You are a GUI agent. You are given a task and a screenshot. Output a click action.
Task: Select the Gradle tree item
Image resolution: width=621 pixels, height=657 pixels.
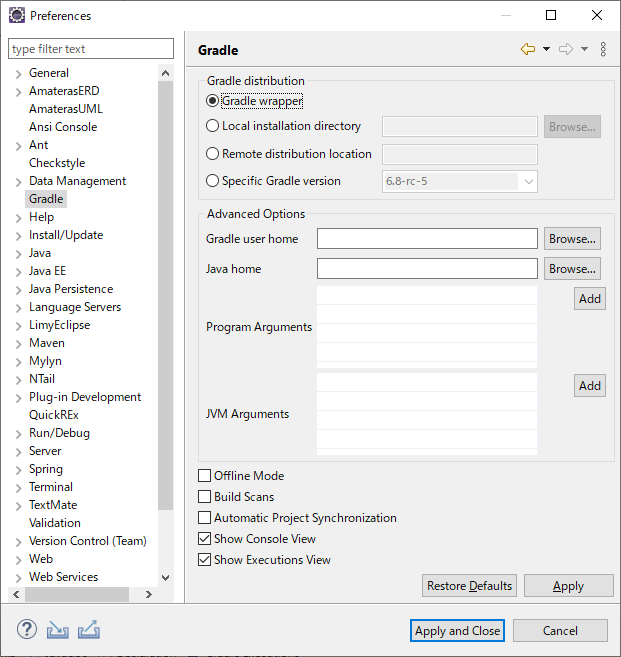click(x=46, y=199)
